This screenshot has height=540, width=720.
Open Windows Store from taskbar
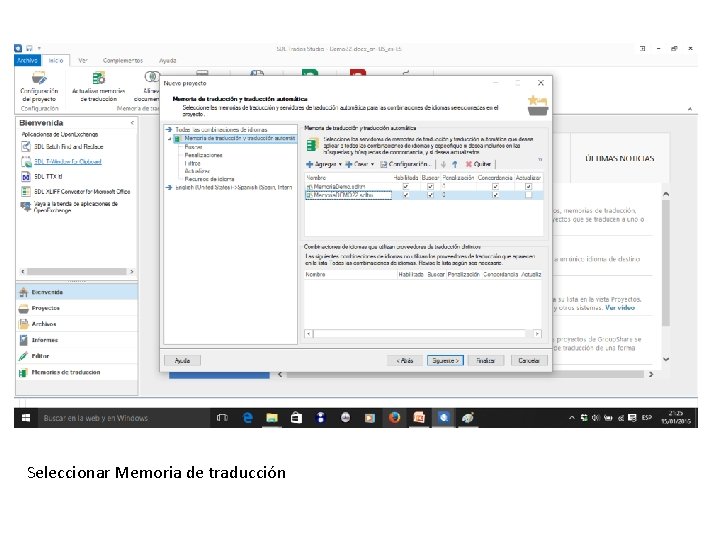[296, 418]
